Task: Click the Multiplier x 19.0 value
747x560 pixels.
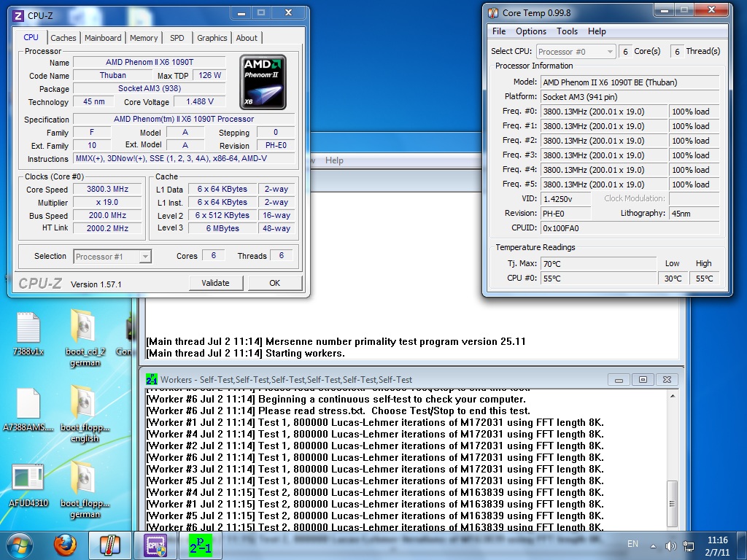Action: (x=108, y=203)
